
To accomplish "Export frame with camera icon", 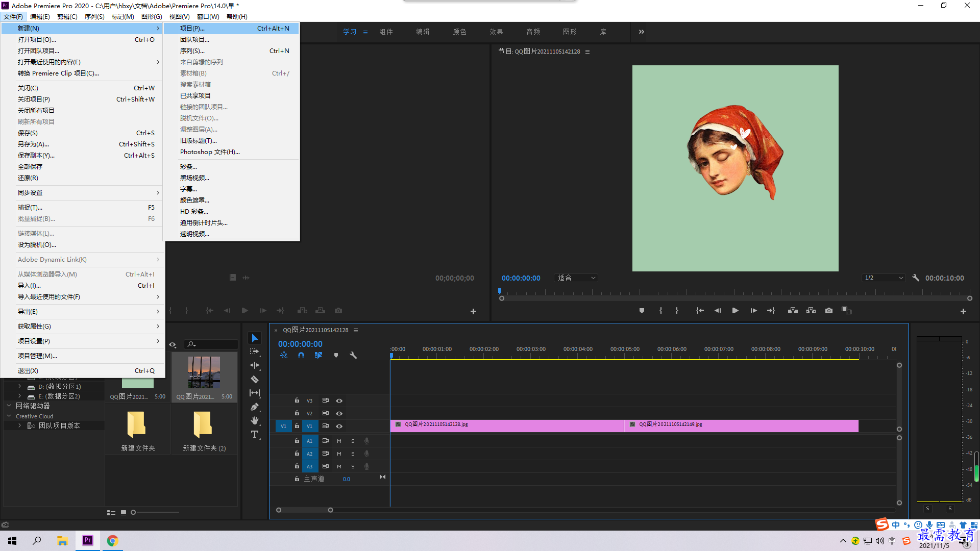I will [829, 311].
